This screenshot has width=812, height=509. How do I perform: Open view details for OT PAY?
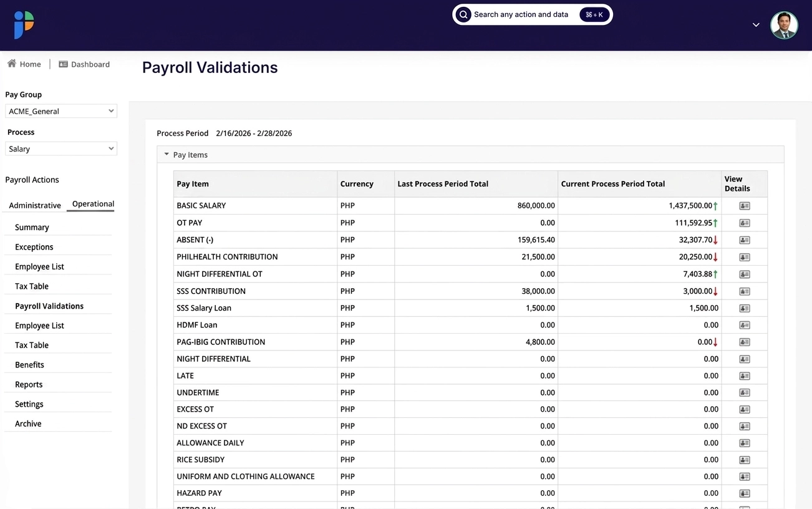(744, 223)
